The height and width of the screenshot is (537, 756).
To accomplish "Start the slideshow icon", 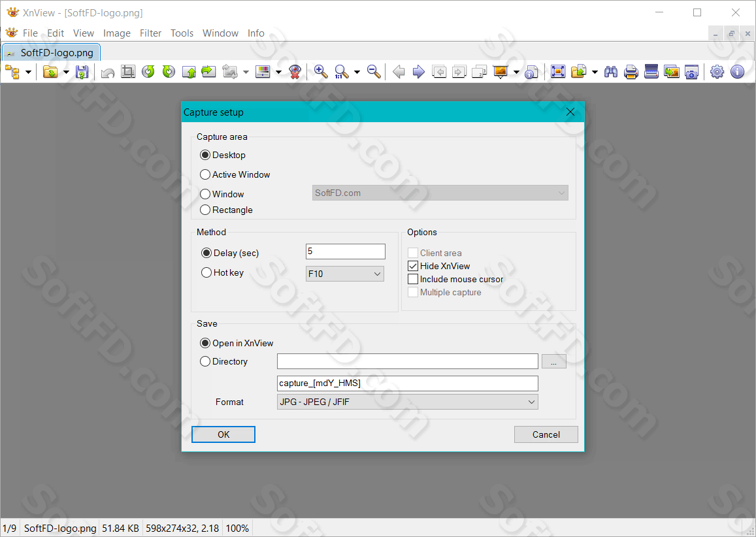I will click(x=501, y=72).
